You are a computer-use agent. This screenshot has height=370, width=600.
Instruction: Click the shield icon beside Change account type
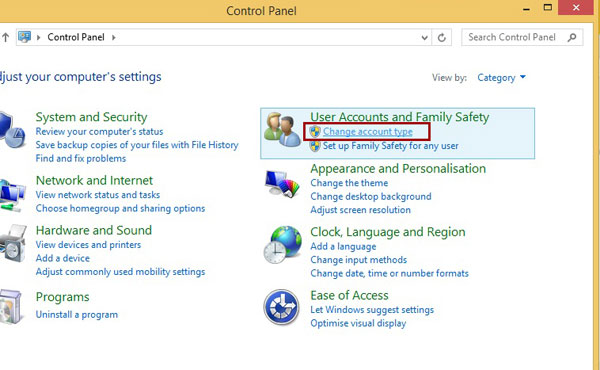[x=315, y=132]
